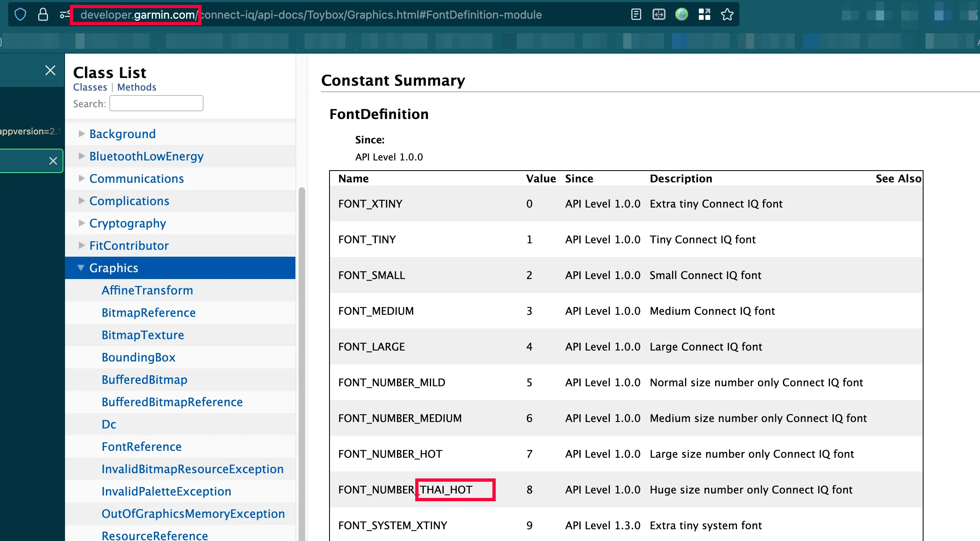This screenshot has height=541, width=980.
Task: Expand the Complications module triangle
Action: pyautogui.click(x=81, y=201)
